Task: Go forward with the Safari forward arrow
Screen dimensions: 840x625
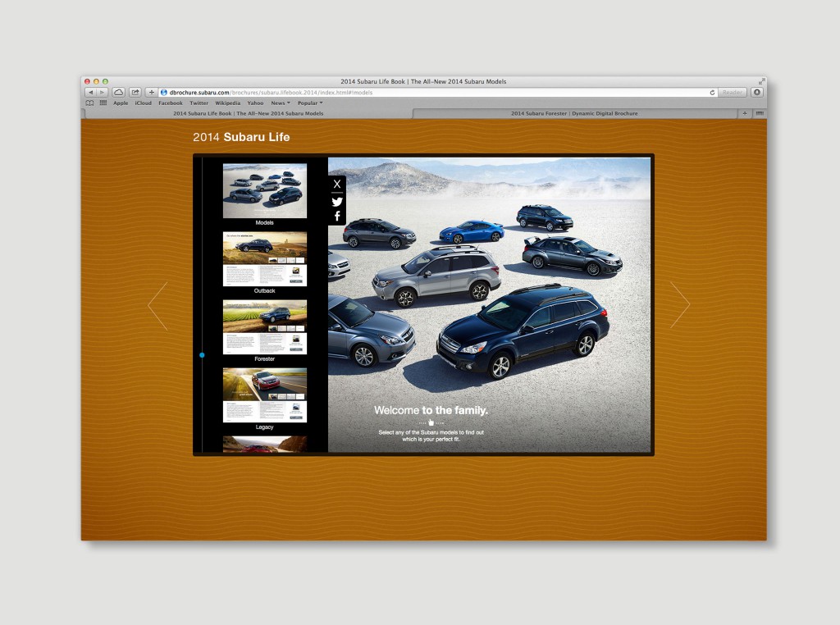Action: [x=102, y=93]
